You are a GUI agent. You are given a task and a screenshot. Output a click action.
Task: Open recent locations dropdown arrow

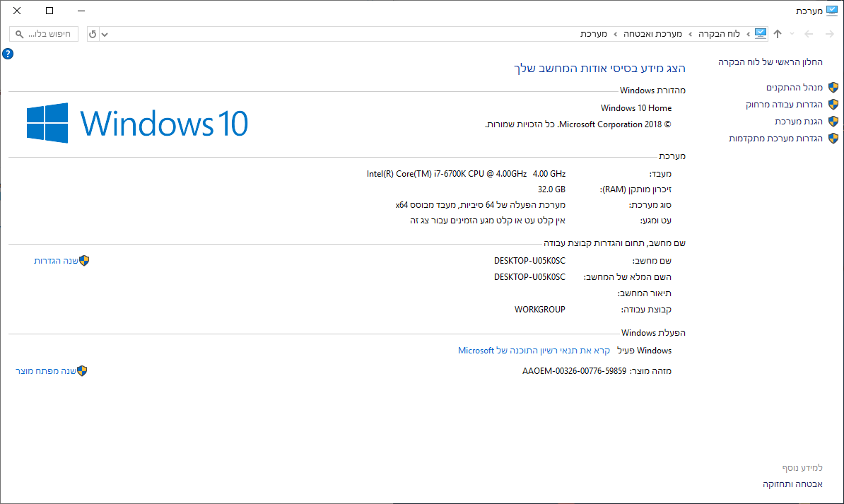coord(792,34)
